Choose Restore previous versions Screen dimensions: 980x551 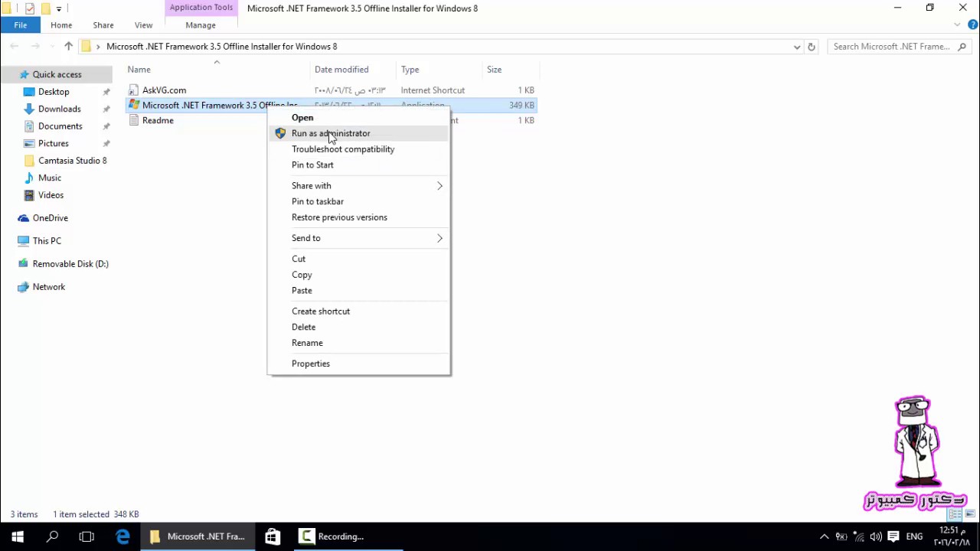coord(358,217)
